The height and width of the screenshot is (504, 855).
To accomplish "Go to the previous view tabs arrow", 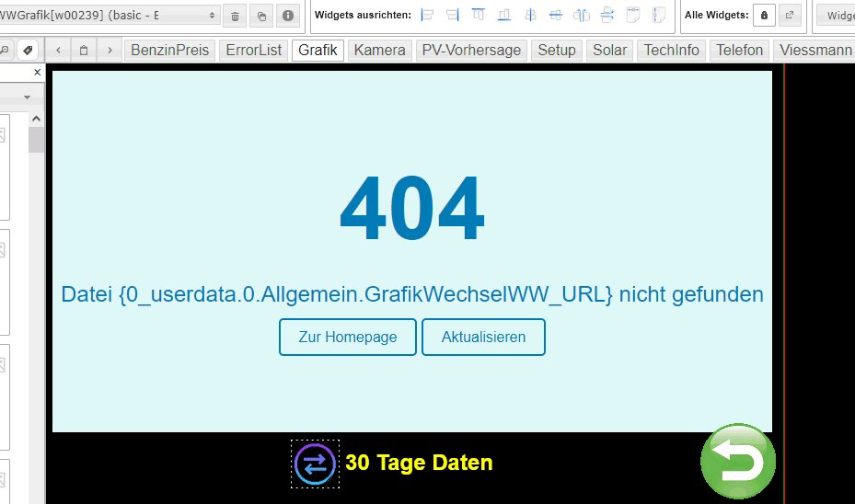I will (x=58, y=51).
